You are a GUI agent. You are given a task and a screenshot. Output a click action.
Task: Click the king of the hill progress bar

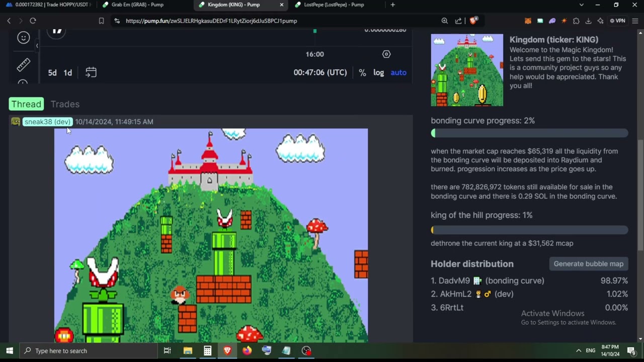[x=529, y=230]
